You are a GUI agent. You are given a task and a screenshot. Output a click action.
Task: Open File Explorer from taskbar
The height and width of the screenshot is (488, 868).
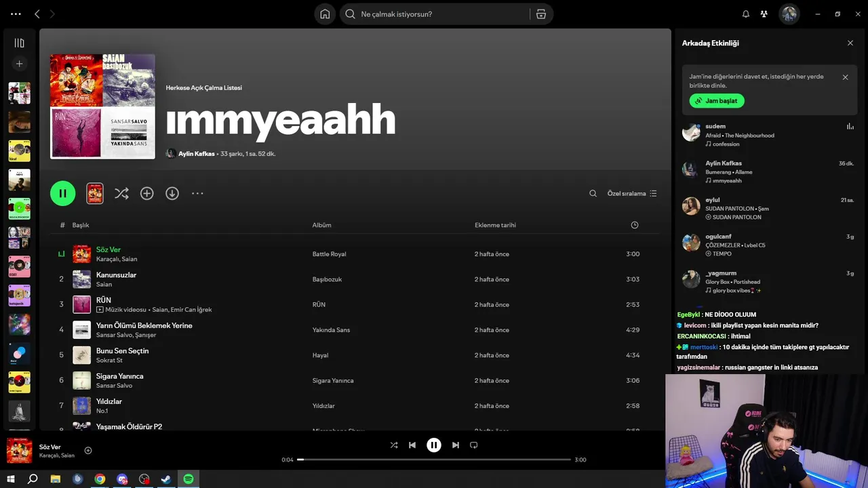point(56,479)
